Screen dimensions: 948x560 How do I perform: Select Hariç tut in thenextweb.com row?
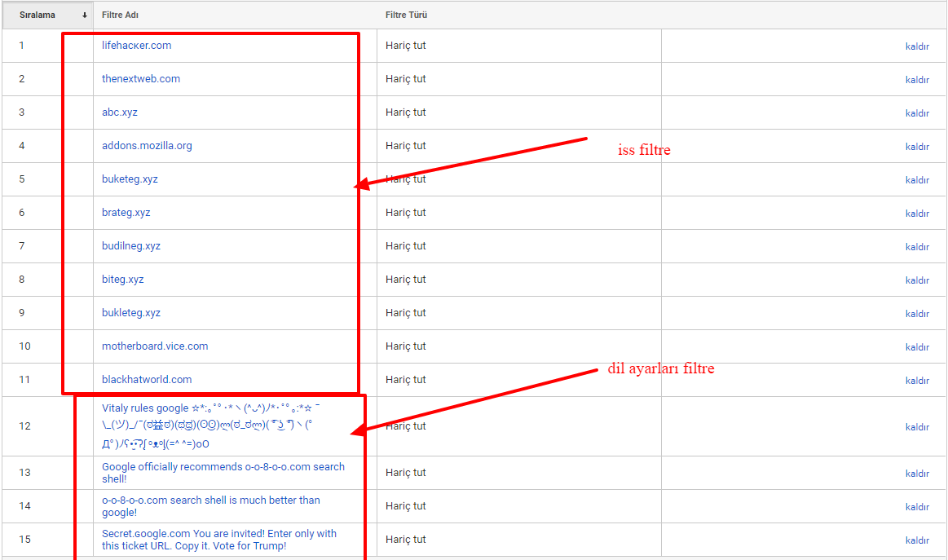click(x=406, y=78)
